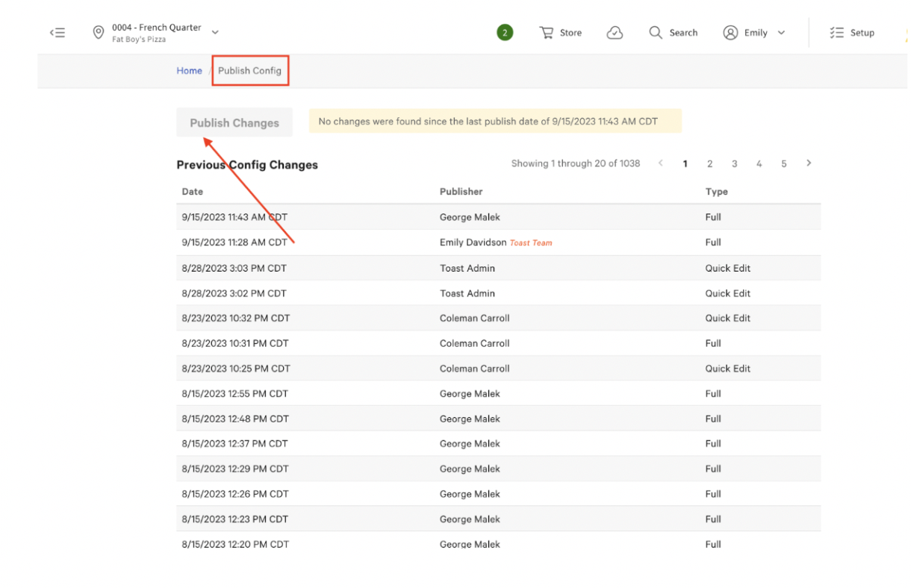Click the Emily user profile icon
The width and height of the screenshot is (911, 588).
tap(730, 33)
